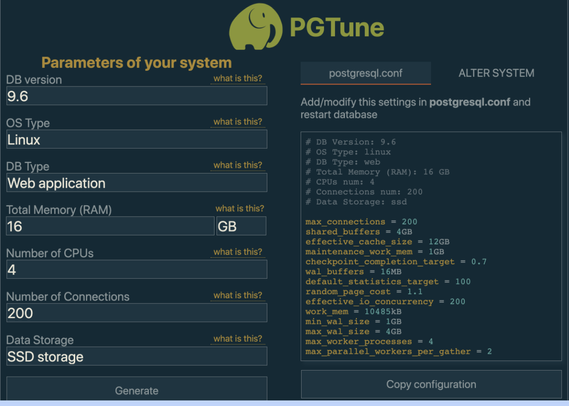
Task: Click the 'checkpoint_completion_target = 0.7' line
Action: (396, 262)
